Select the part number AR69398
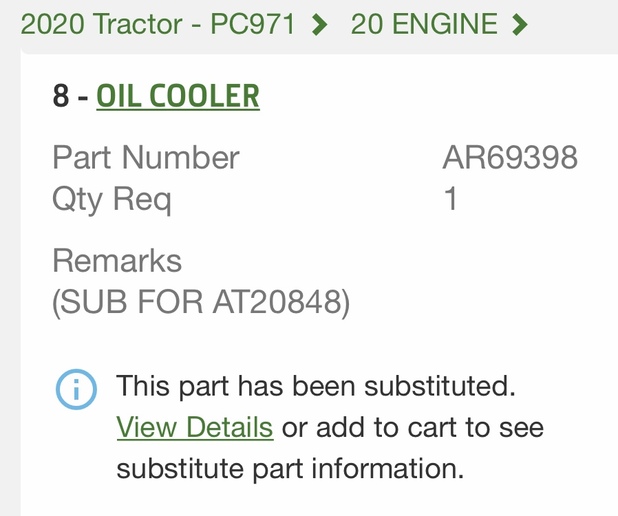This screenshot has height=516, width=618. (x=510, y=157)
